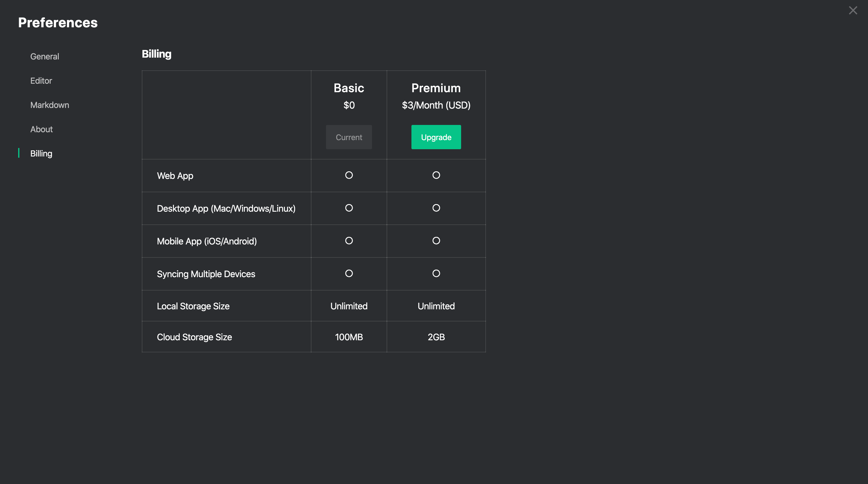Click Premium circle for Syncing Multiple Devices
The image size is (868, 484).
[x=436, y=273]
